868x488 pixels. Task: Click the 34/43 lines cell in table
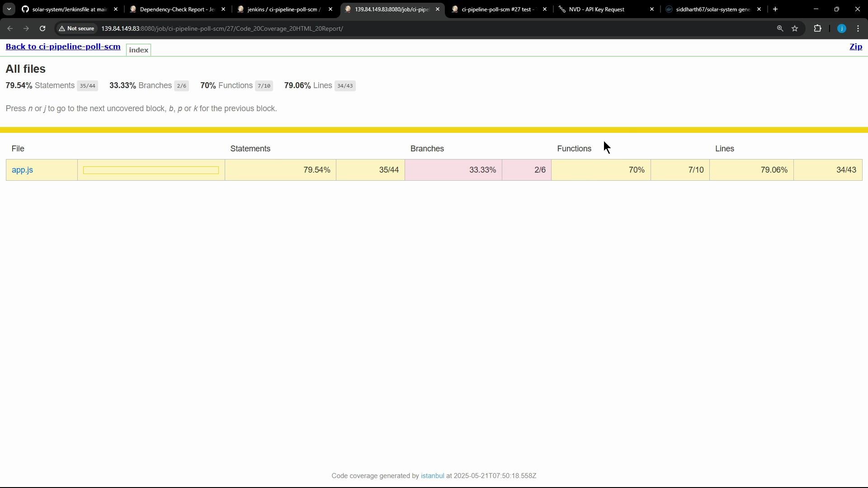[x=828, y=170]
